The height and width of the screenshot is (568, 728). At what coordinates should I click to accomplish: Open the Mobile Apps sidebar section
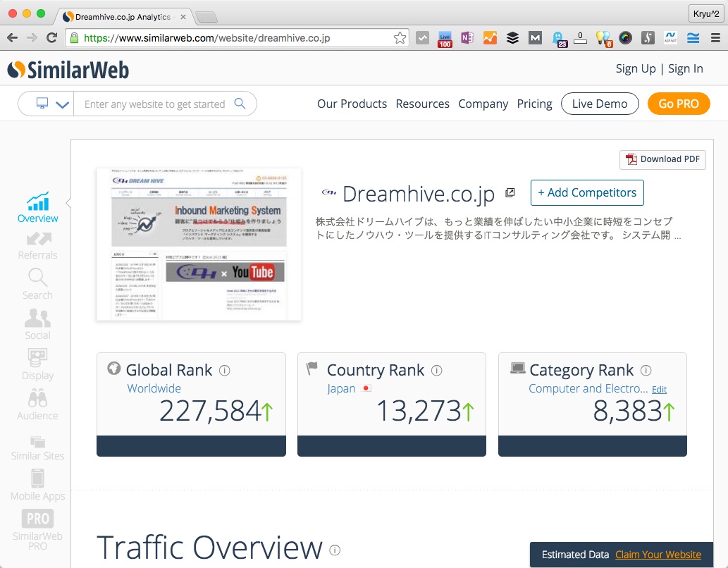[37, 486]
